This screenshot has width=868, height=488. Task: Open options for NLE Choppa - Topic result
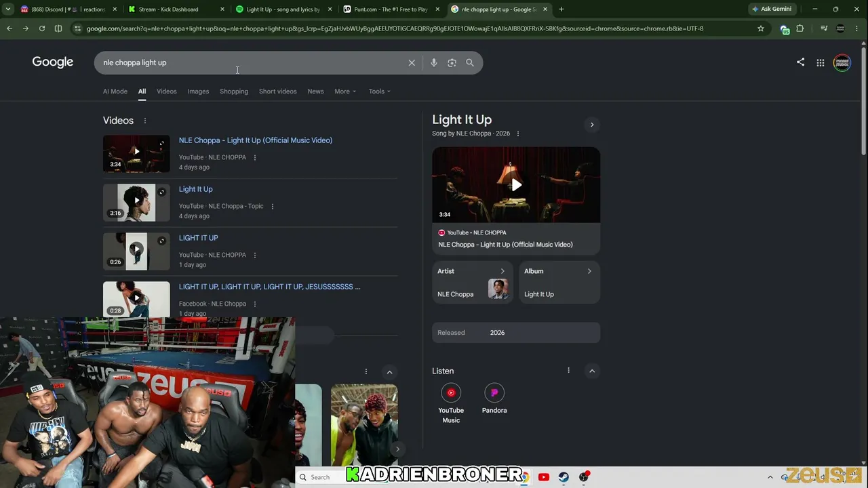point(273,206)
